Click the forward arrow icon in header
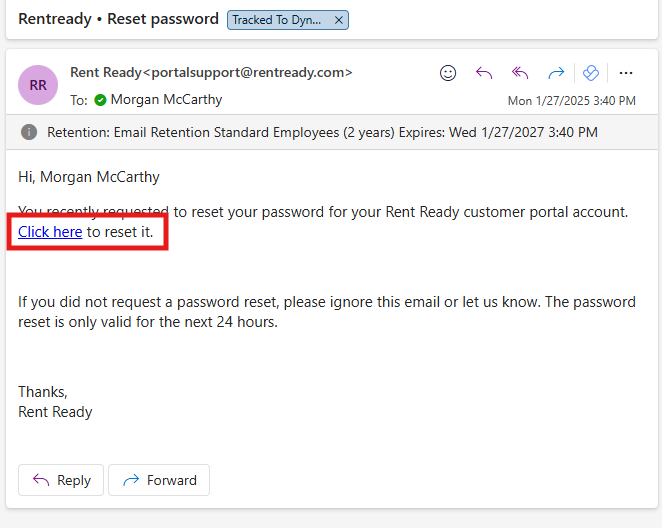 click(x=556, y=73)
